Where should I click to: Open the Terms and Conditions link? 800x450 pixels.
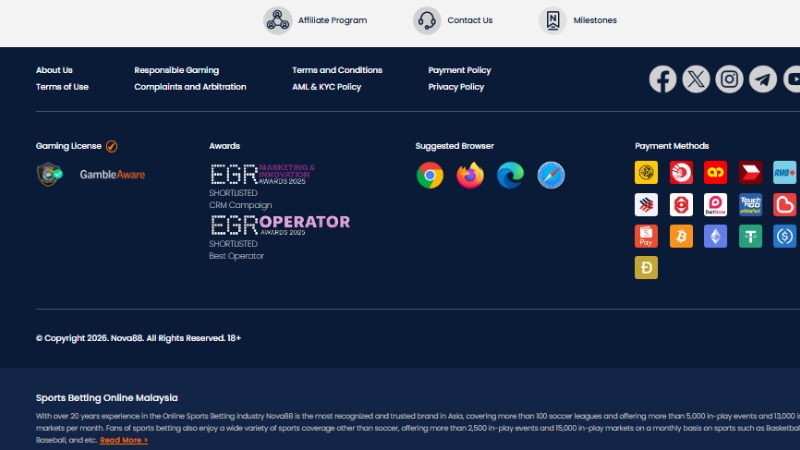[x=337, y=70]
